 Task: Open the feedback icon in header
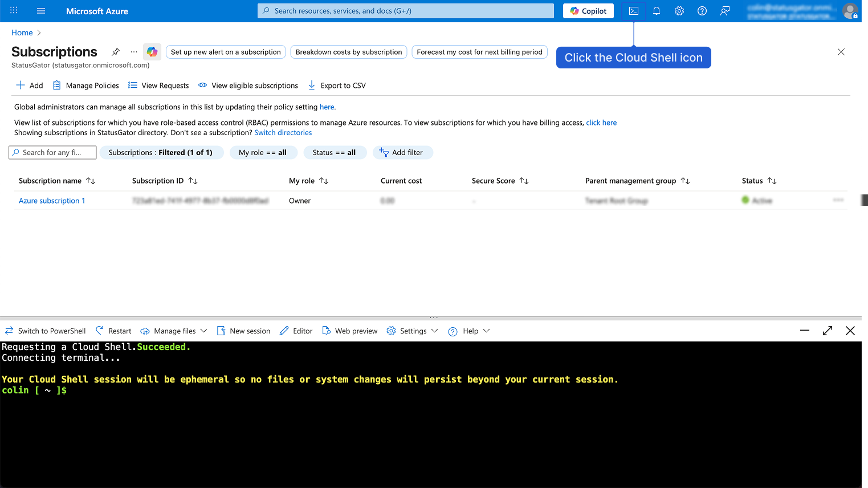pyautogui.click(x=725, y=11)
